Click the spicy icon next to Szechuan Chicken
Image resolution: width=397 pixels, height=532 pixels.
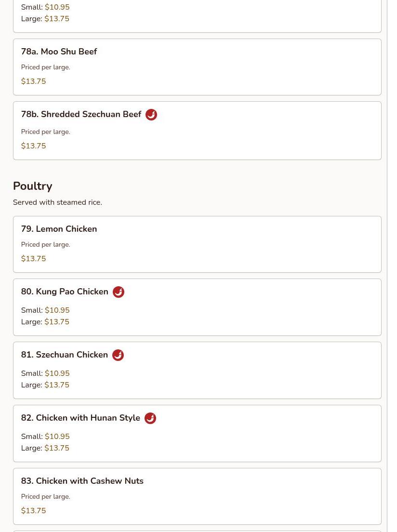click(118, 355)
